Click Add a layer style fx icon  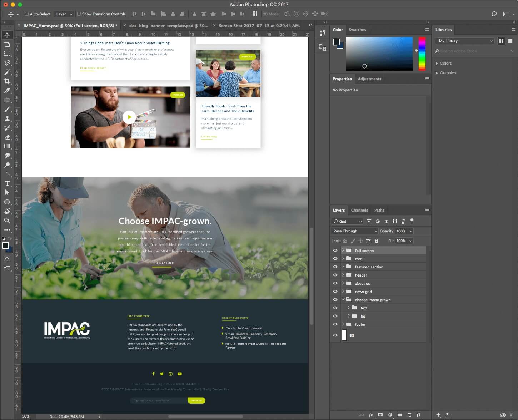point(371,415)
